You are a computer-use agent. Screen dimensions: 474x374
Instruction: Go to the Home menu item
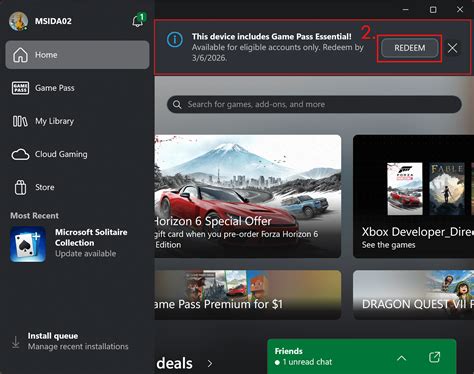coord(77,55)
